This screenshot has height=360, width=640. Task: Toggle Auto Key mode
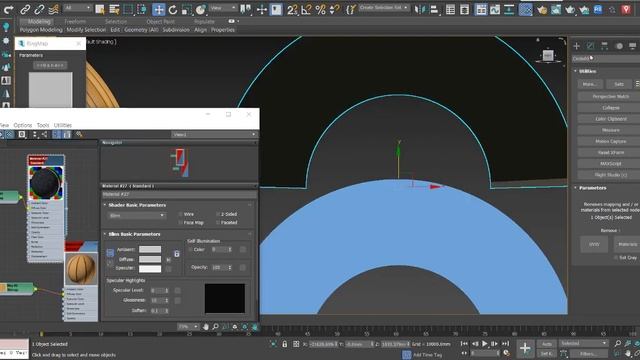tap(547, 344)
